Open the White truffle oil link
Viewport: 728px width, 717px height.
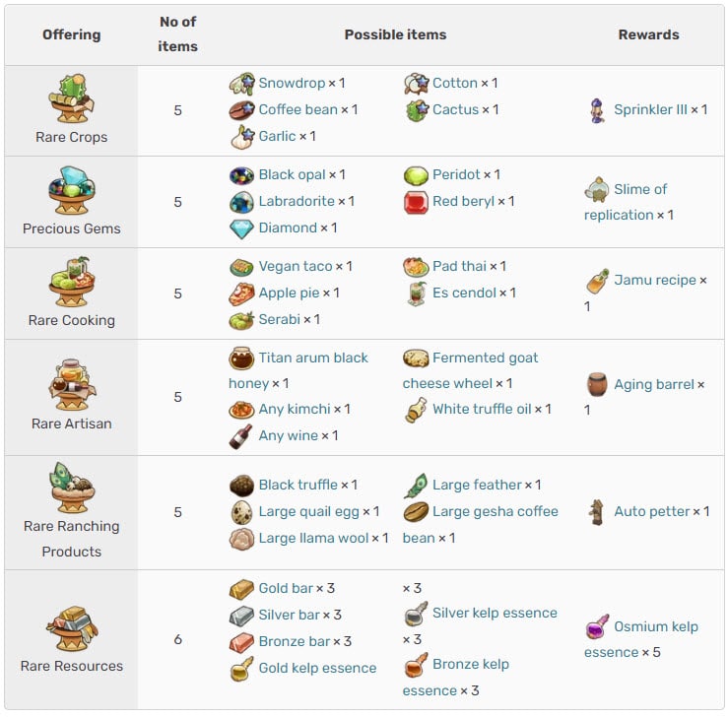click(x=482, y=410)
